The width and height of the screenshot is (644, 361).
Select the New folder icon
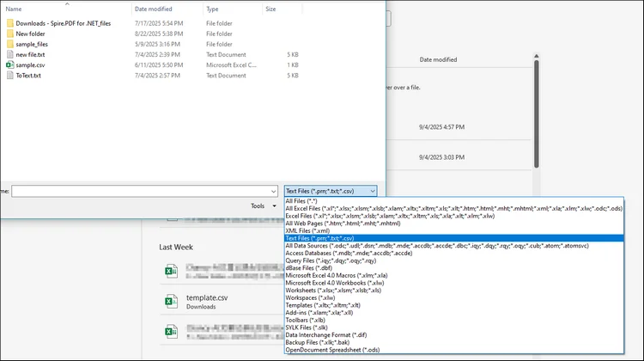(x=9, y=34)
